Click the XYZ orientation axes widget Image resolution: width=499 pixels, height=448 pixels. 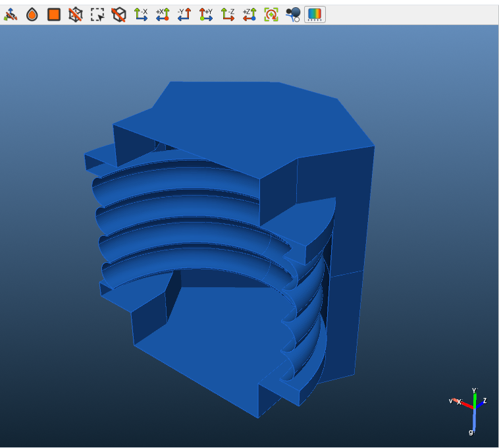pyautogui.click(x=469, y=410)
